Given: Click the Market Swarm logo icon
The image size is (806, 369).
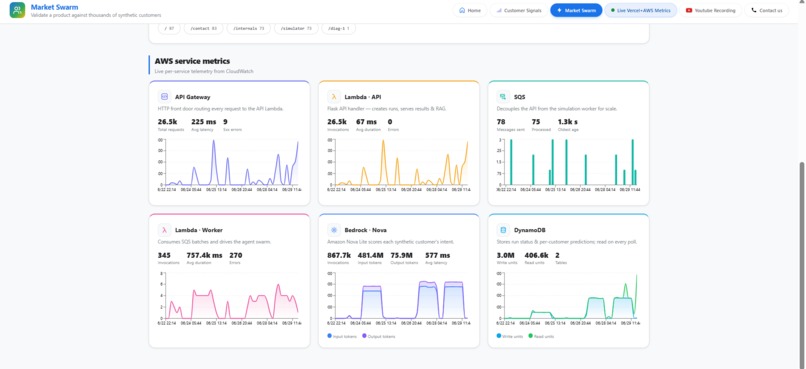Looking at the screenshot, I should coord(17,10).
